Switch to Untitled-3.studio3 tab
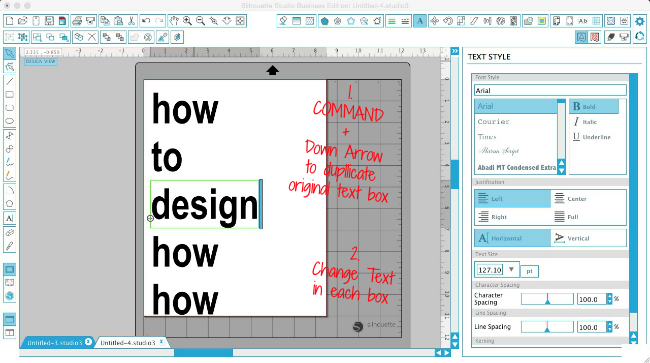Viewport: 650px width, 363px height. 55,343
